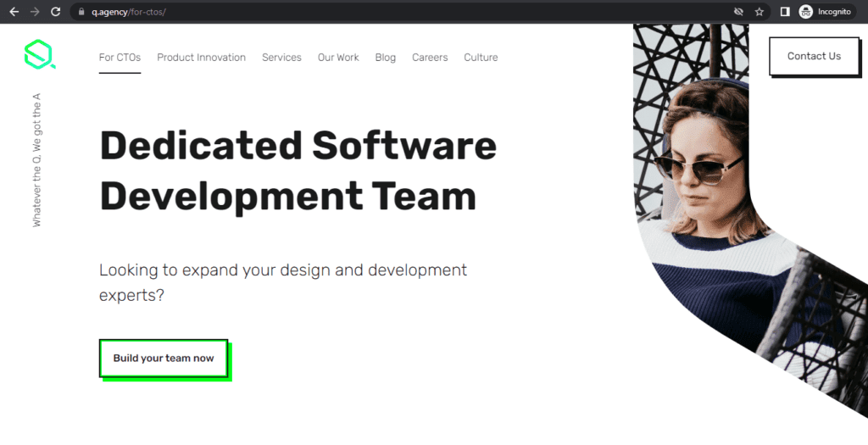The width and height of the screenshot is (868, 445).
Task: Navigate to the Careers page
Action: click(430, 58)
